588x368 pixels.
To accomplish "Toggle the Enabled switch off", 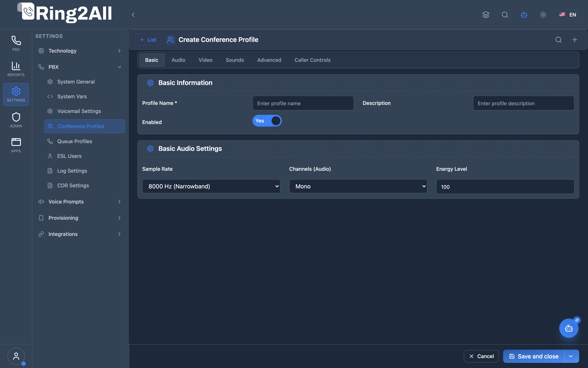I will coord(267,121).
